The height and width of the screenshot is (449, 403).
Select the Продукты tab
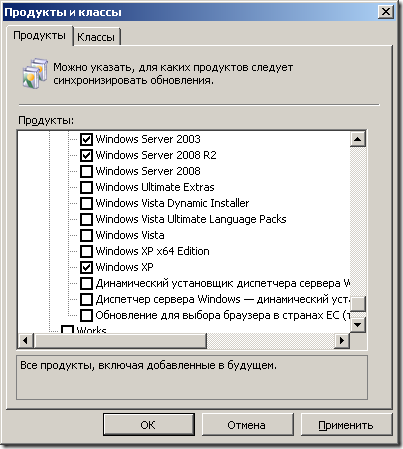pyautogui.click(x=39, y=35)
